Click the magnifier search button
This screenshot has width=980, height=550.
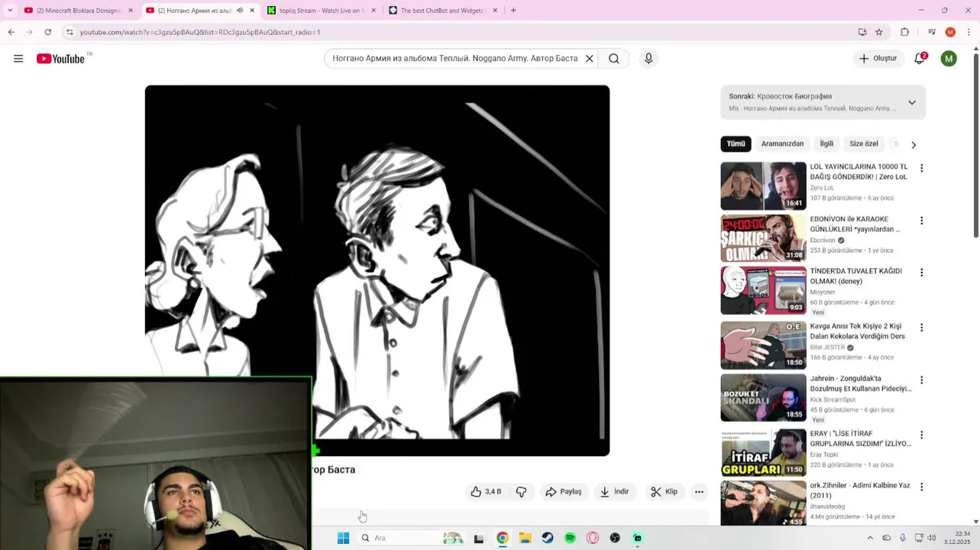pyautogui.click(x=614, y=59)
